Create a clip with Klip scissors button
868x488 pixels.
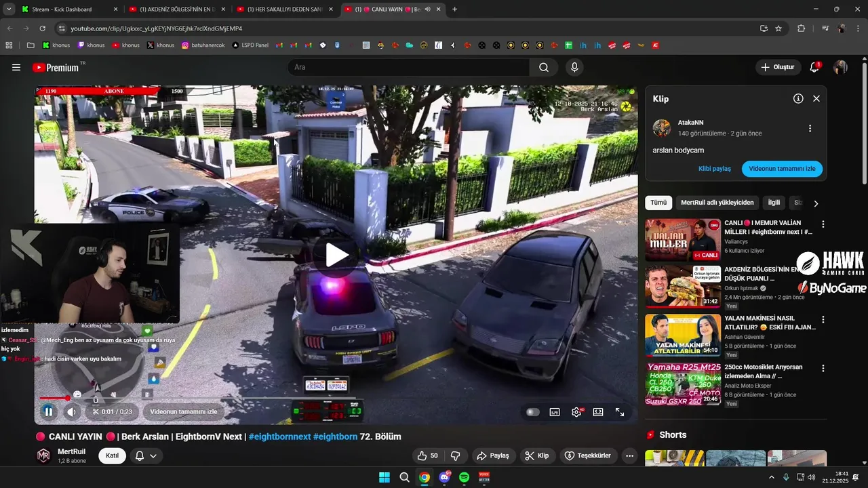[x=537, y=455]
